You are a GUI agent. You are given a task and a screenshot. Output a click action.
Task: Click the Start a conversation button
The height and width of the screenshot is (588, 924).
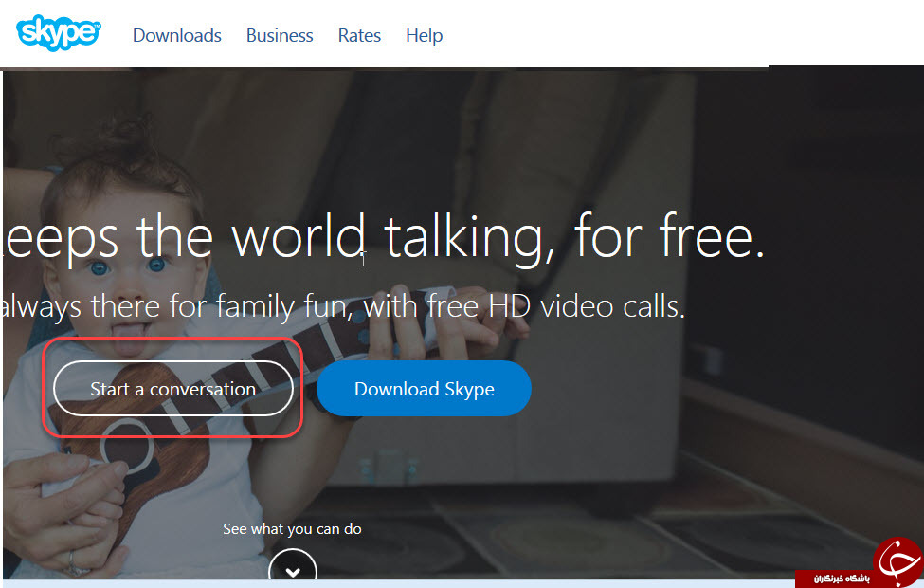pos(173,389)
